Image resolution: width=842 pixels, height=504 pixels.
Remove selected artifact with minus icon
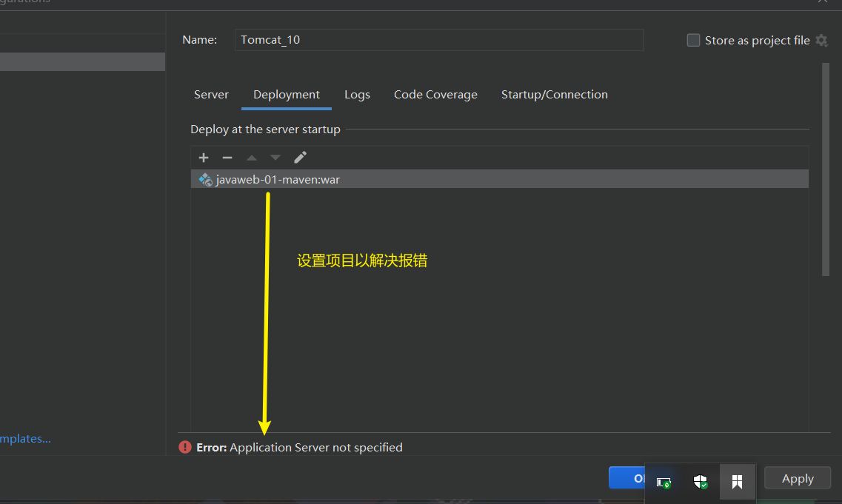pyautogui.click(x=227, y=157)
